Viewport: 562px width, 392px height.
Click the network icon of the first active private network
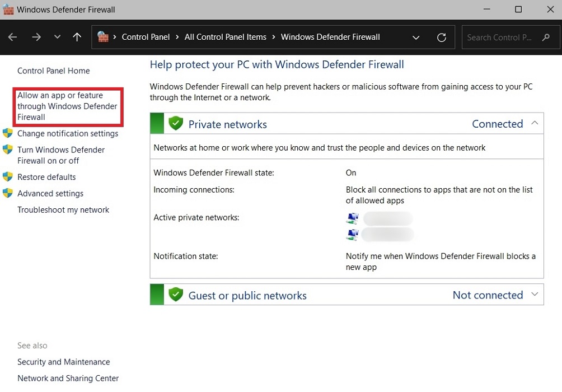pos(352,218)
